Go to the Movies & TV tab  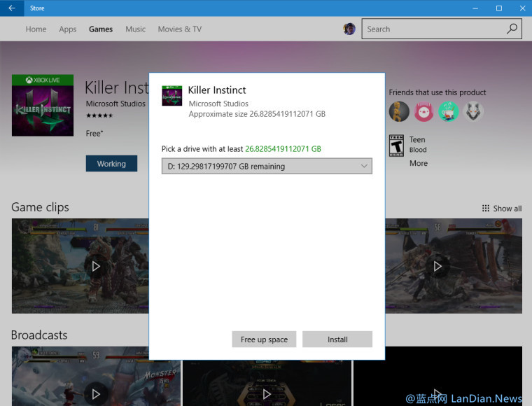click(179, 29)
